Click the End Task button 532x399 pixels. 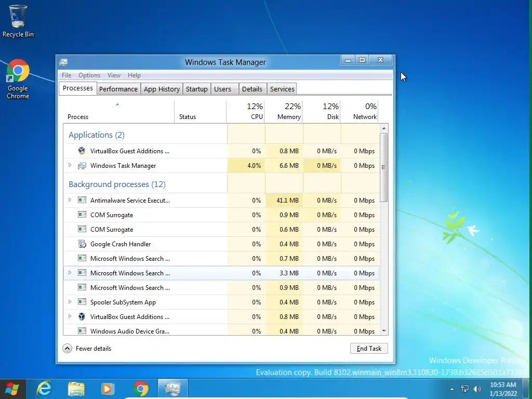369,349
